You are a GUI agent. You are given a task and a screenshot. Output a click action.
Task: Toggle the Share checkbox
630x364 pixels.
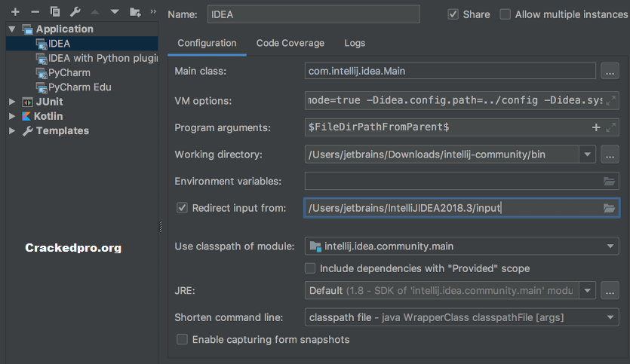tap(453, 14)
